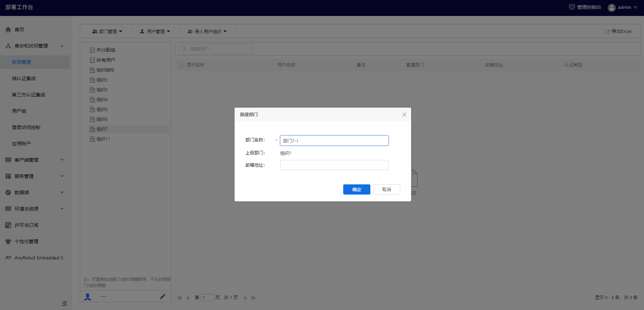Click the 管理控制台 console icon
Viewport: 644px width, 310px height.
[x=572, y=7]
